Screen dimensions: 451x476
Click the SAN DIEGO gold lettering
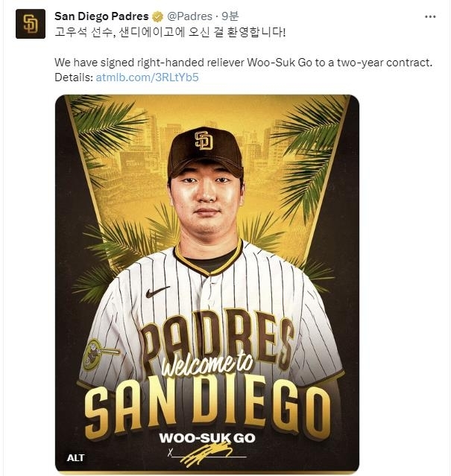click(x=207, y=408)
